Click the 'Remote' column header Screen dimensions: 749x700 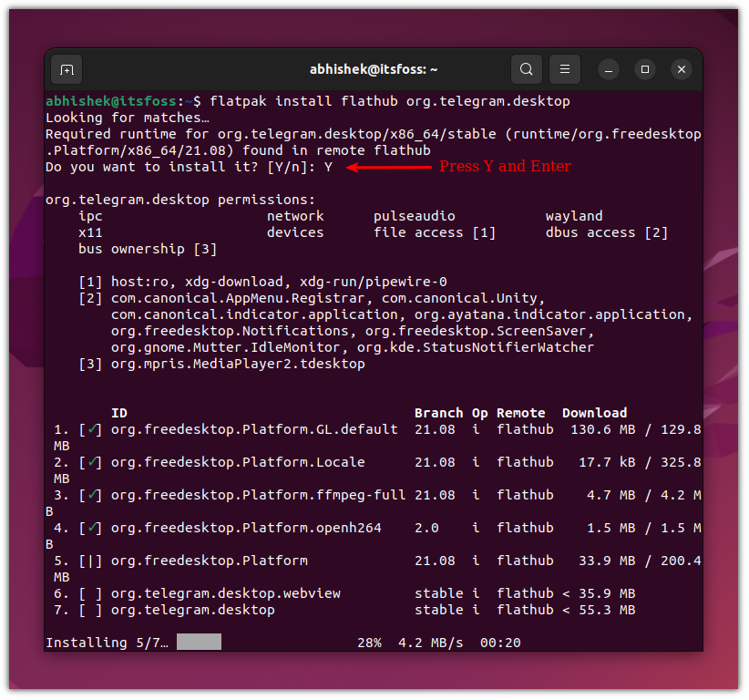coord(520,413)
